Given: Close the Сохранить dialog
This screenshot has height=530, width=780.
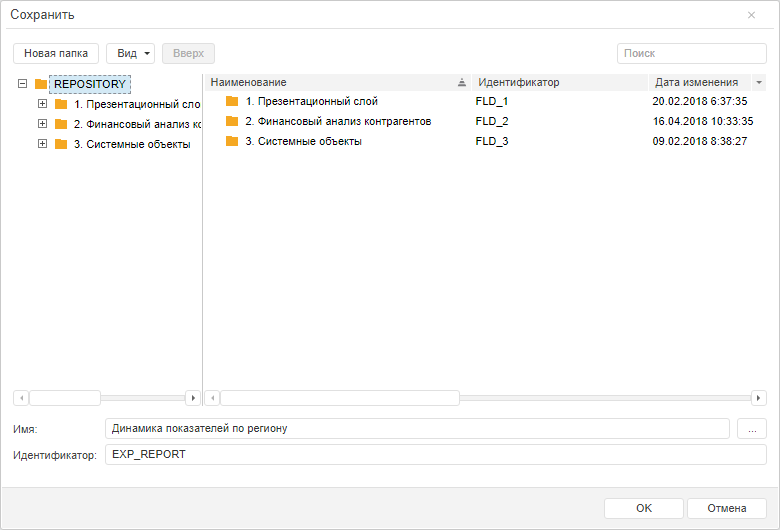Looking at the screenshot, I should coord(752,15).
